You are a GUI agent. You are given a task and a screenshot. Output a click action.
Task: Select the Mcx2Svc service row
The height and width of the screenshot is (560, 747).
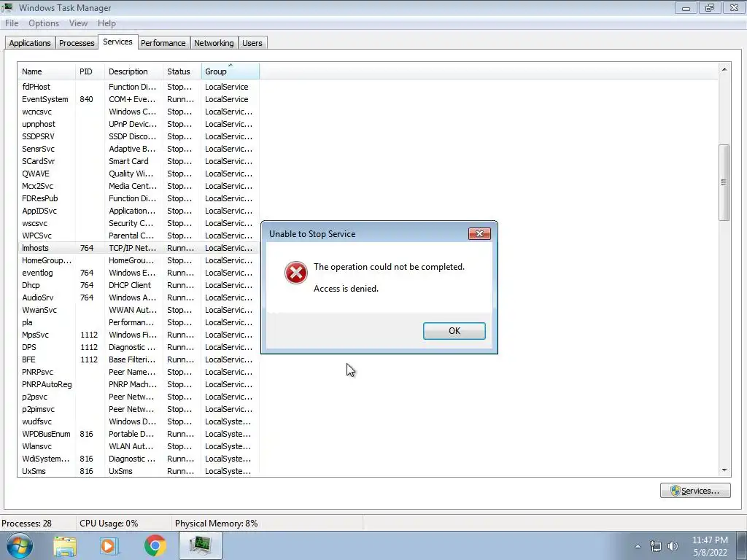coord(138,186)
